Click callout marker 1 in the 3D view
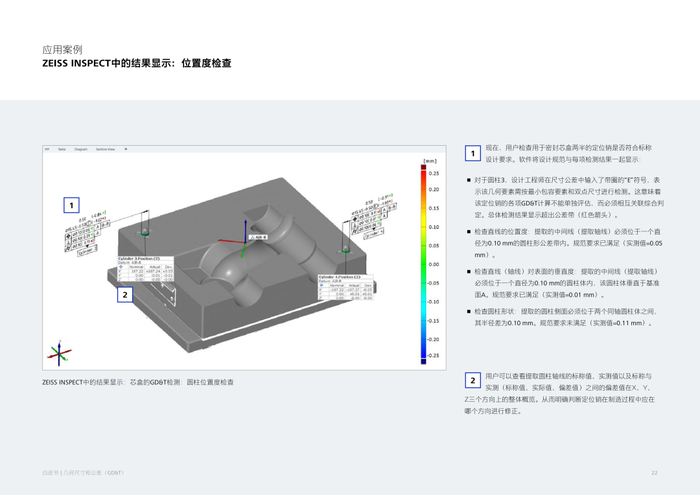This screenshot has height=495, width=700. (70, 205)
